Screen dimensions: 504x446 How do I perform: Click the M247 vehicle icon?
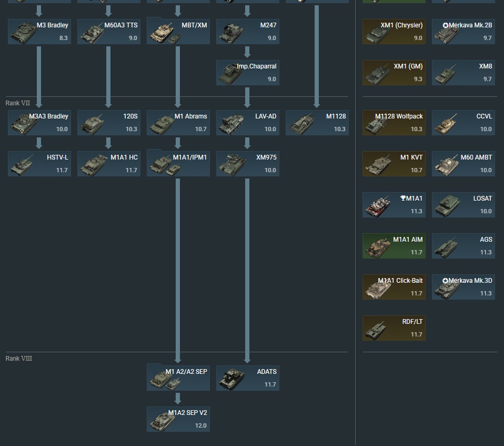(231, 34)
